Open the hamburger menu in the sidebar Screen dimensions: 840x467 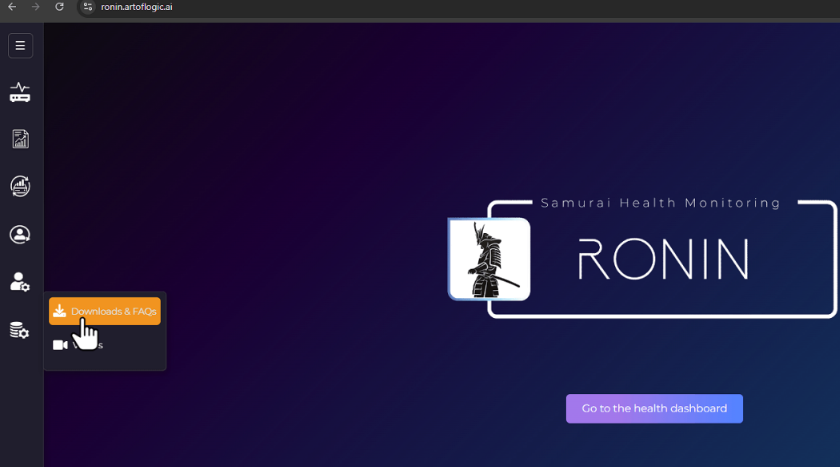coord(20,45)
